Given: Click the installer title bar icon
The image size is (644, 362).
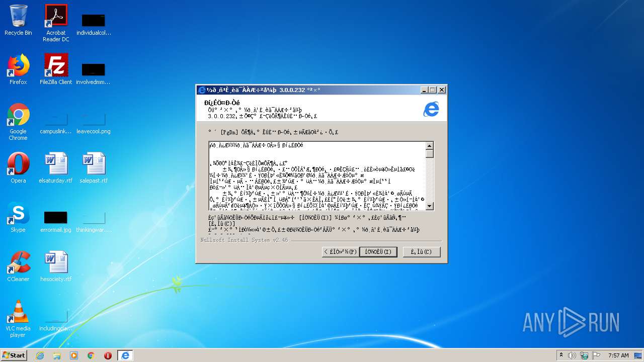Looking at the screenshot, I should point(202,90).
